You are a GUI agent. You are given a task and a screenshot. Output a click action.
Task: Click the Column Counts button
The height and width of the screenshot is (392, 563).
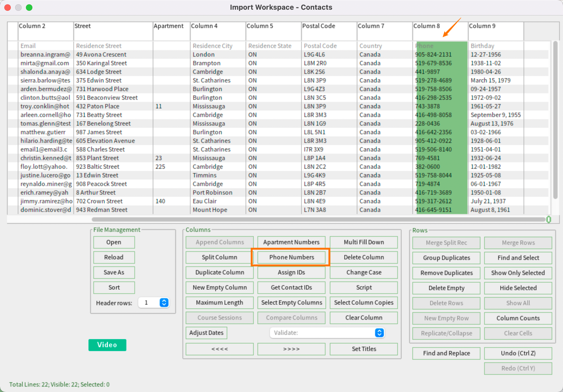(518, 318)
